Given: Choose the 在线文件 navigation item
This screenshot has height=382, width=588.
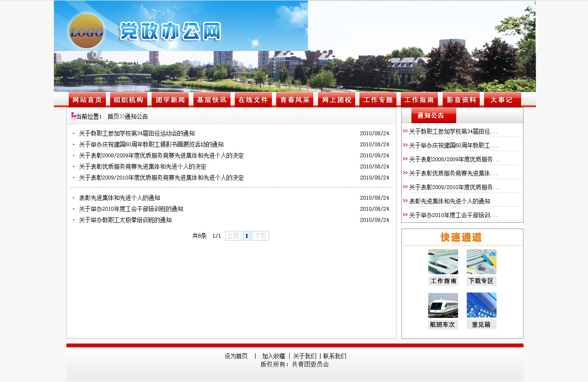Looking at the screenshot, I should tap(253, 100).
